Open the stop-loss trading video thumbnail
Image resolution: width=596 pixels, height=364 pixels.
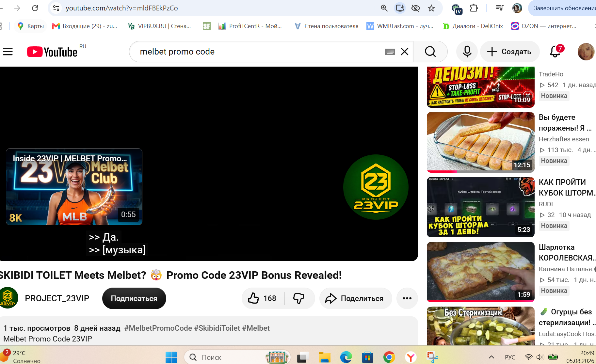[481, 87]
